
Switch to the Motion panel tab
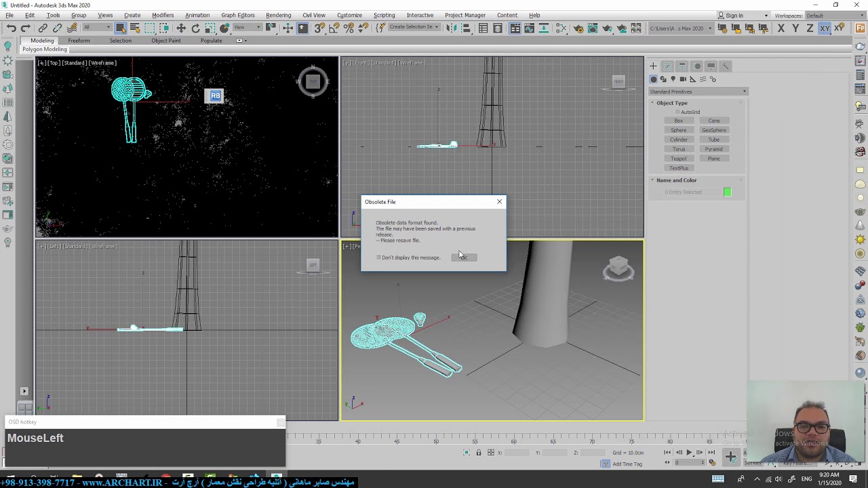coord(696,66)
